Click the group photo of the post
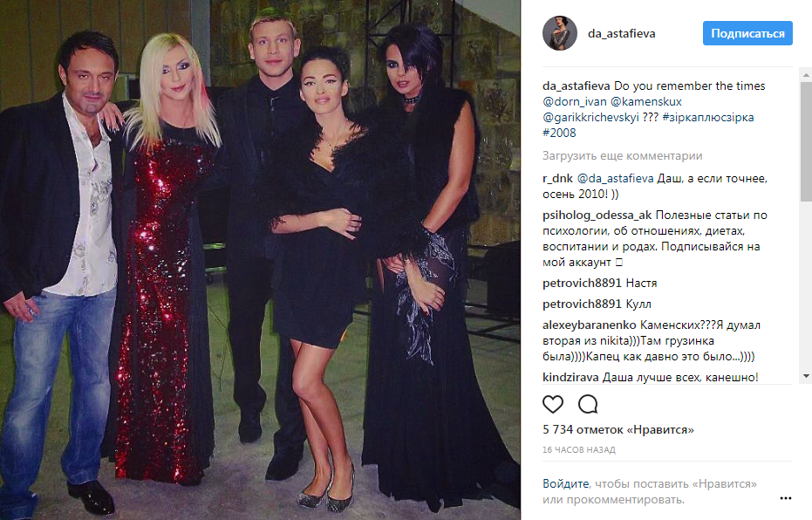Viewport: 812px width, 520px height. click(x=260, y=260)
